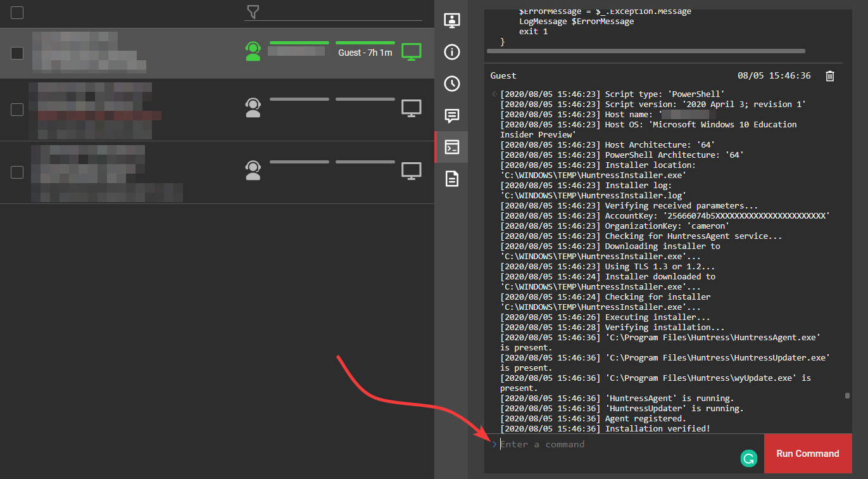Open the Timeline clock tab
The width and height of the screenshot is (868, 479).
pos(451,84)
